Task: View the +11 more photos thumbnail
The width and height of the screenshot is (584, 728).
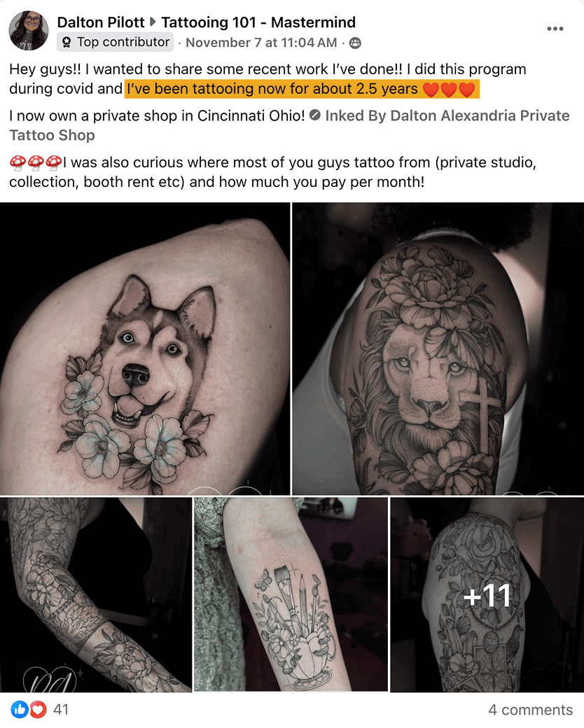Action: pos(487,594)
